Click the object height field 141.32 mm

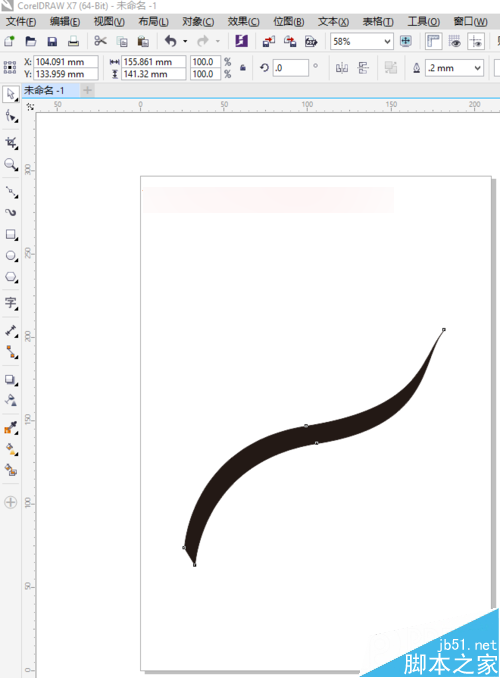tap(154, 74)
